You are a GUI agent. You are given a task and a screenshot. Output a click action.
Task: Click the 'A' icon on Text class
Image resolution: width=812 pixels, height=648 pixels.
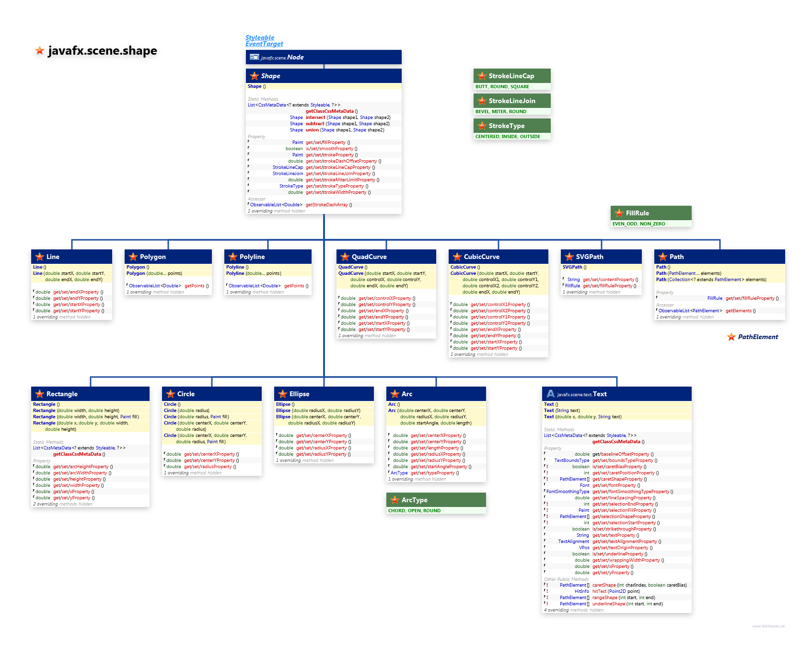[551, 394]
